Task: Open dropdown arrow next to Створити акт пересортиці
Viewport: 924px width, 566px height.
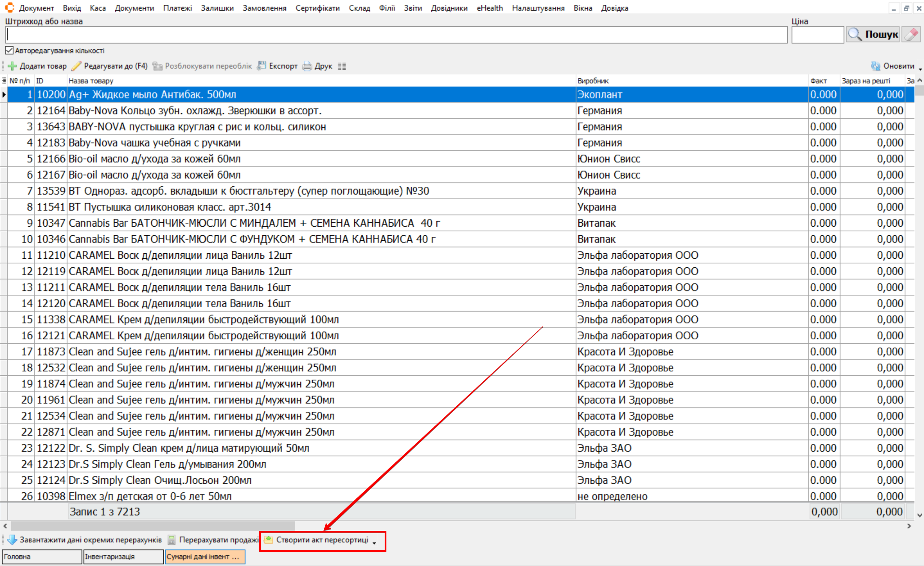Action: (x=374, y=542)
